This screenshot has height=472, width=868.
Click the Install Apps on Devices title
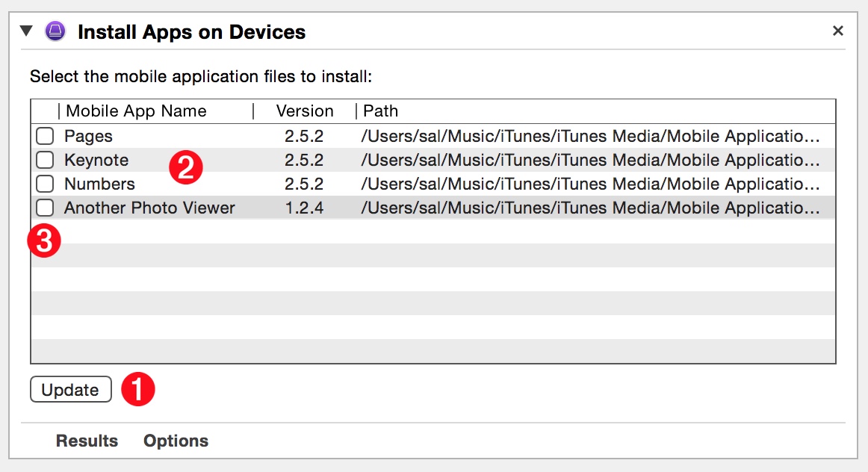pyautogui.click(x=191, y=31)
